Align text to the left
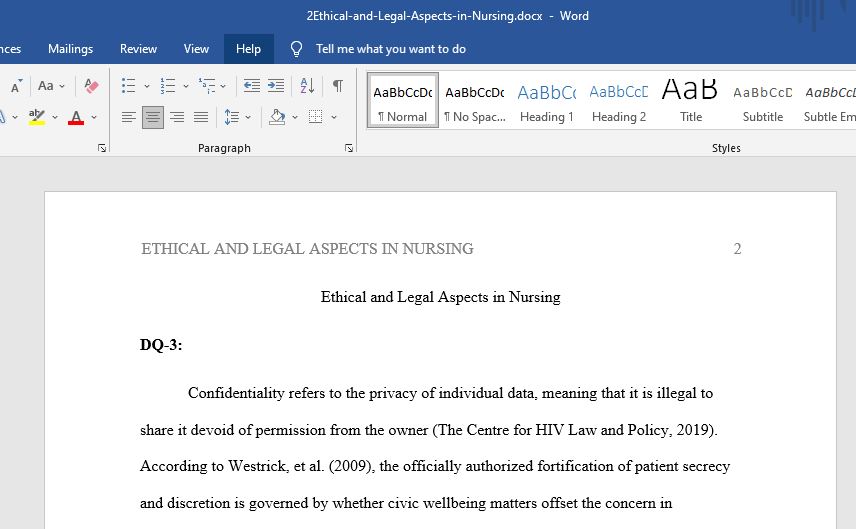856x529 pixels. [x=129, y=117]
